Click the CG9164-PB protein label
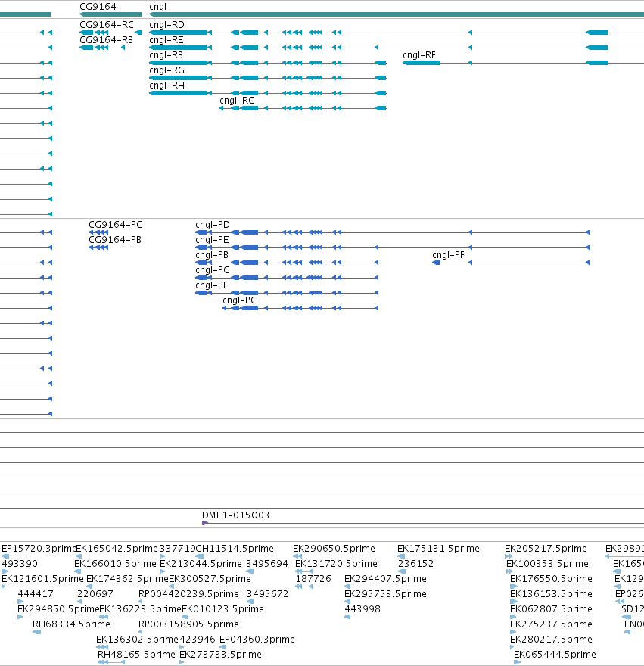 115,240
